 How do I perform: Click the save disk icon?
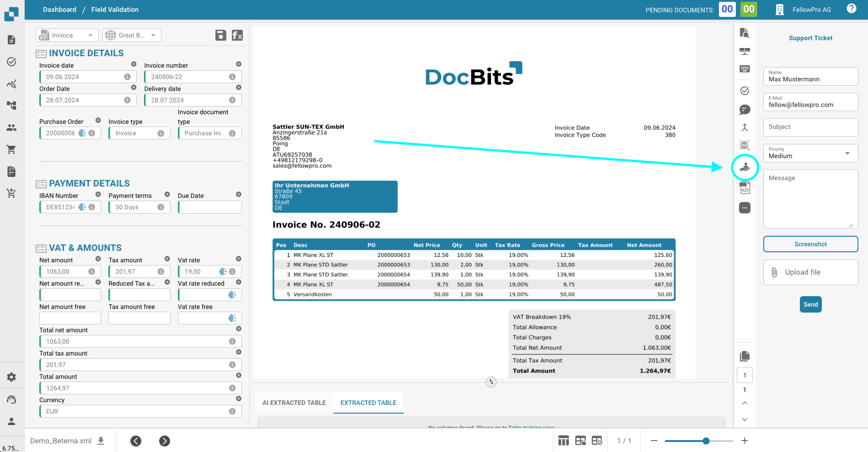[220, 35]
